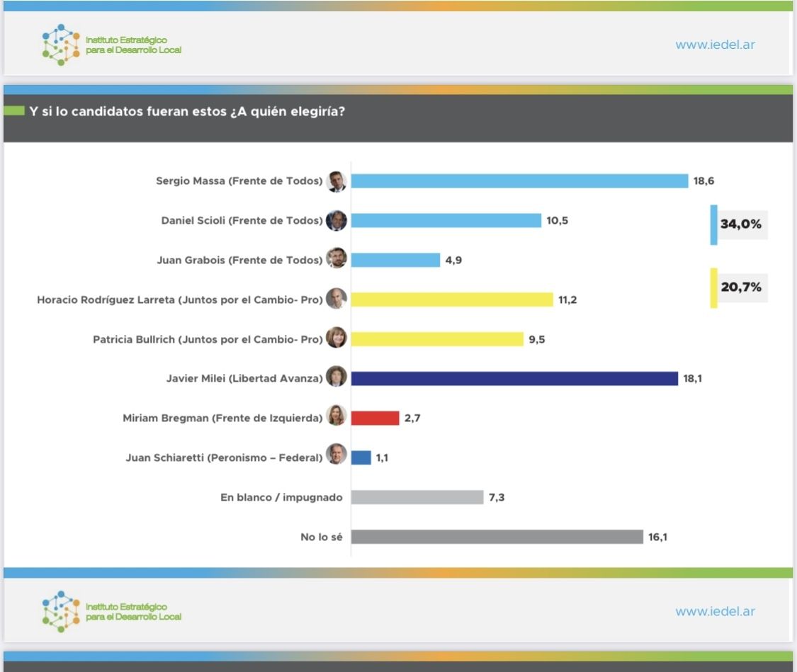Click the 34,0% Frente de Todos total
Image resolution: width=797 pixels, height=672 pixels.
pyautogui.click(x=740, y=224)
